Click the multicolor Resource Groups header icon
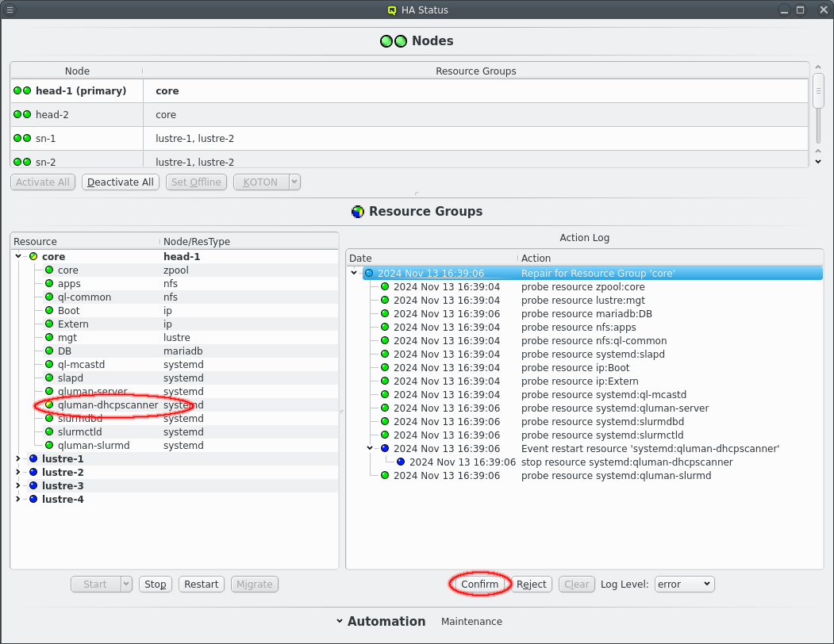The width and height of the screenshot is (834, 644). coord(358,212)
